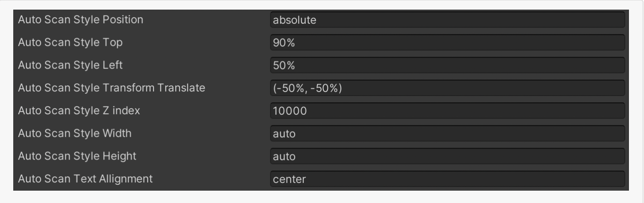Screen dimensions: 644x203
Task: Place cursor in the field containing center
Action: point(447,179)
